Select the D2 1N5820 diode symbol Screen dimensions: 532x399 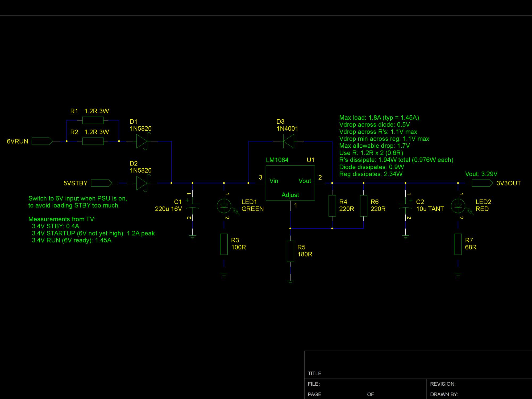point(142,183)
